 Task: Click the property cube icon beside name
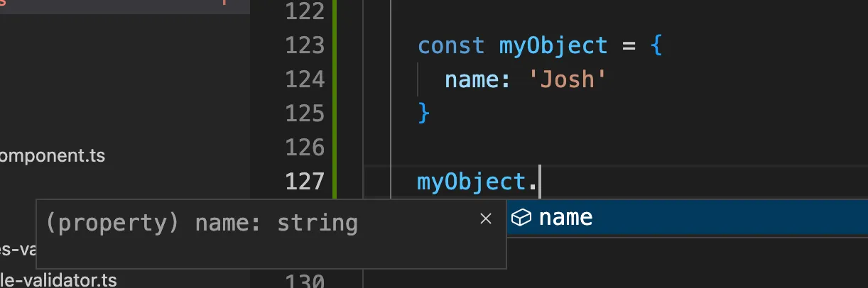coord(521,217)
